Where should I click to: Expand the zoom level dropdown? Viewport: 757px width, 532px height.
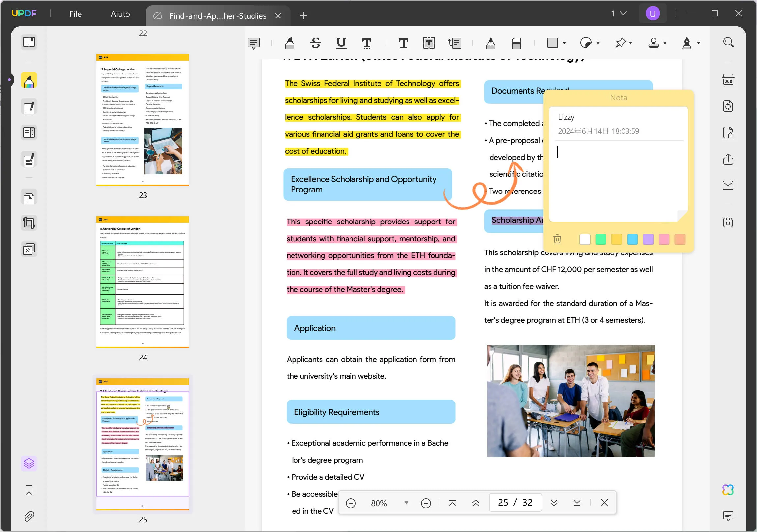(406, 503)
